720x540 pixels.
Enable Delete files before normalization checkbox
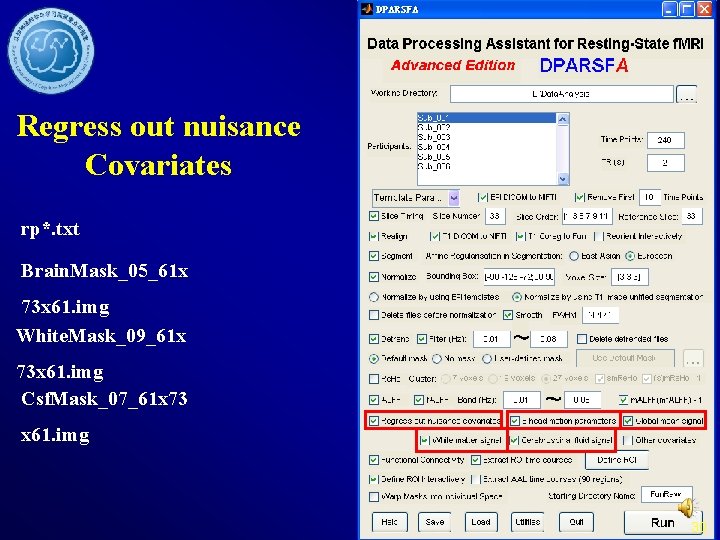click(x=374, y=315)
